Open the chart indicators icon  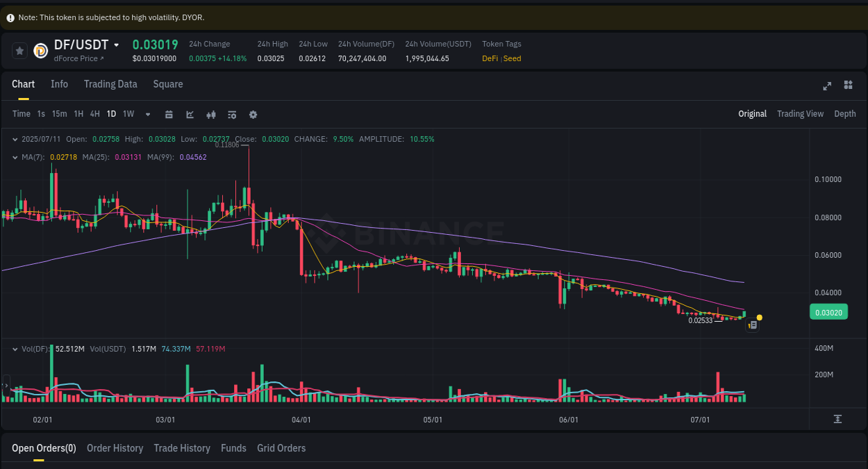tap(190, 113)
